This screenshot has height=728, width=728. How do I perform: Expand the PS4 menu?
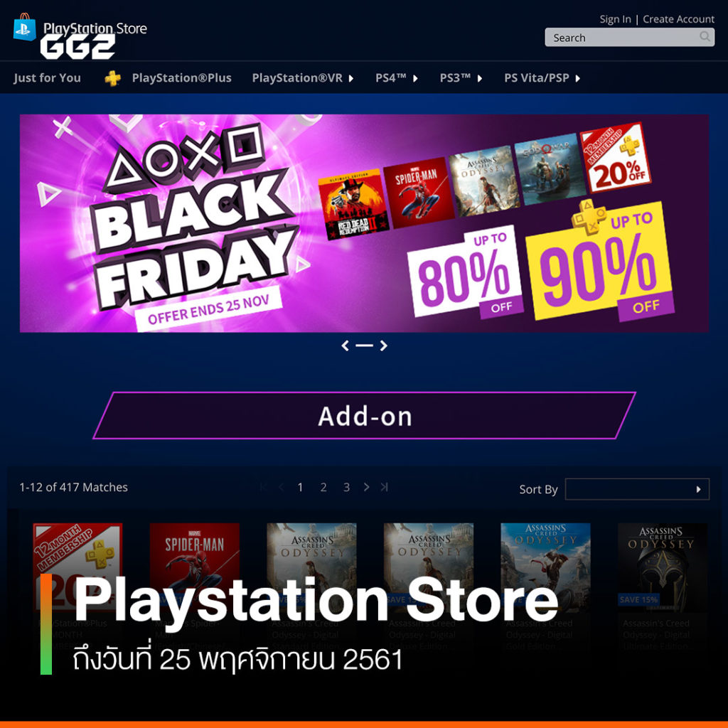click(396, 78)
